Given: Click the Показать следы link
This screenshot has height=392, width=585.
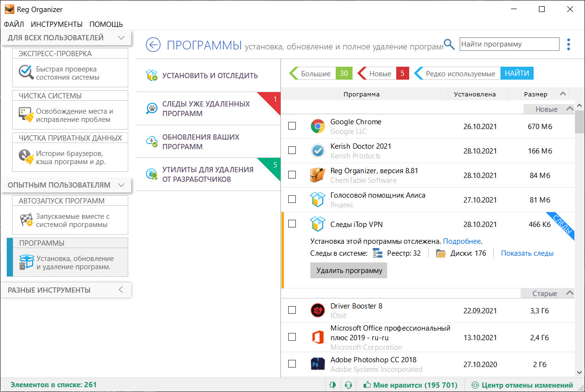Looking at the screenshot, I should coord(527,253).
